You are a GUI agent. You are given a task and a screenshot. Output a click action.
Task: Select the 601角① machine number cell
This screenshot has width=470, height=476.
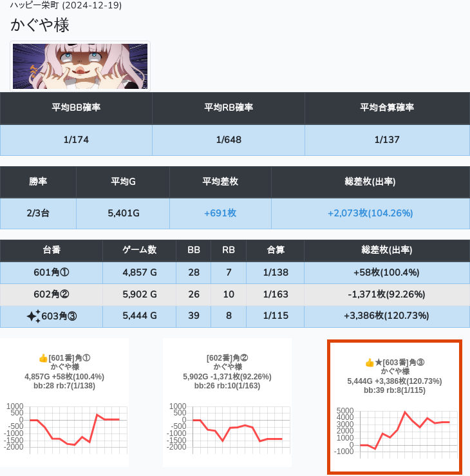pyautogui.click(x=52, y=272)
